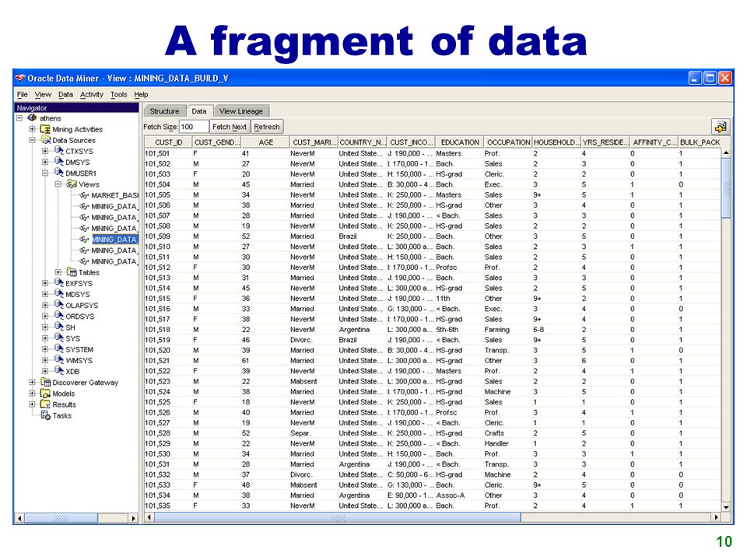
Task: Click the CUST_ID column header
Action: click(x=169, y=142)
